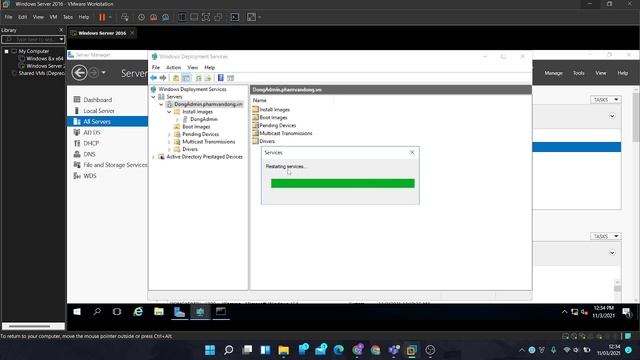Open the VMware stretch guest dropdown arrow
Image resolution: width=640 pixels, height=360 pixels.
point(260,17)
